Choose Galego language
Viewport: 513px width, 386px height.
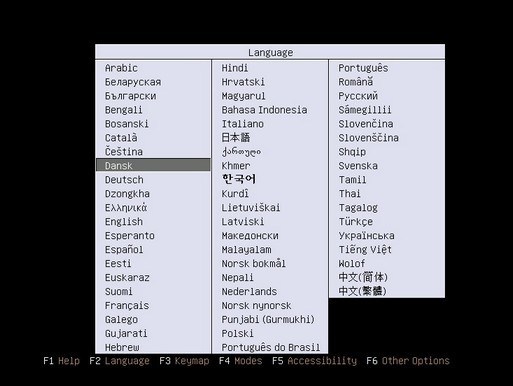[x=121, y=320]
